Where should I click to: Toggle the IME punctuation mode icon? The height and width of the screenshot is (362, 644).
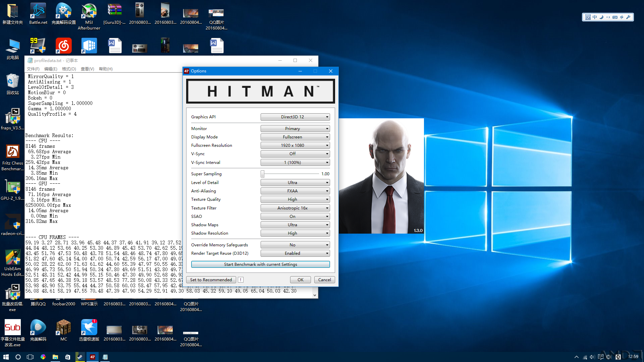point(608,17)
